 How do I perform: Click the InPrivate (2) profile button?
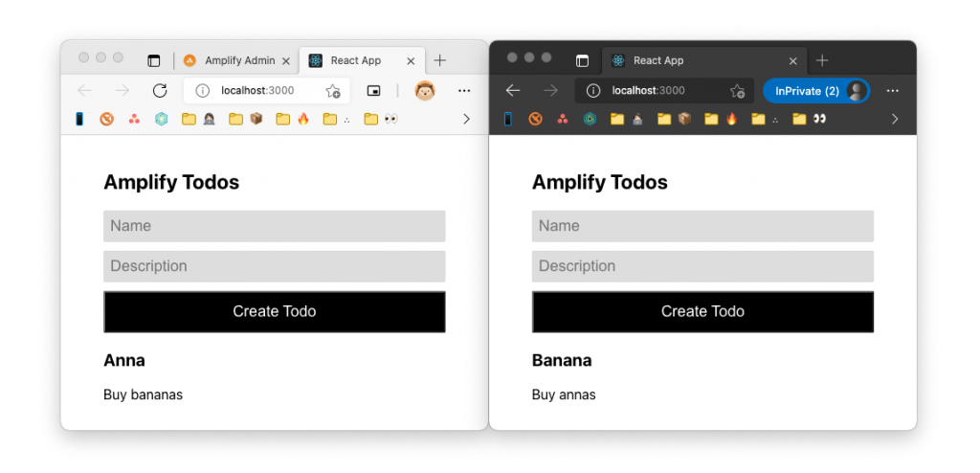815,91
